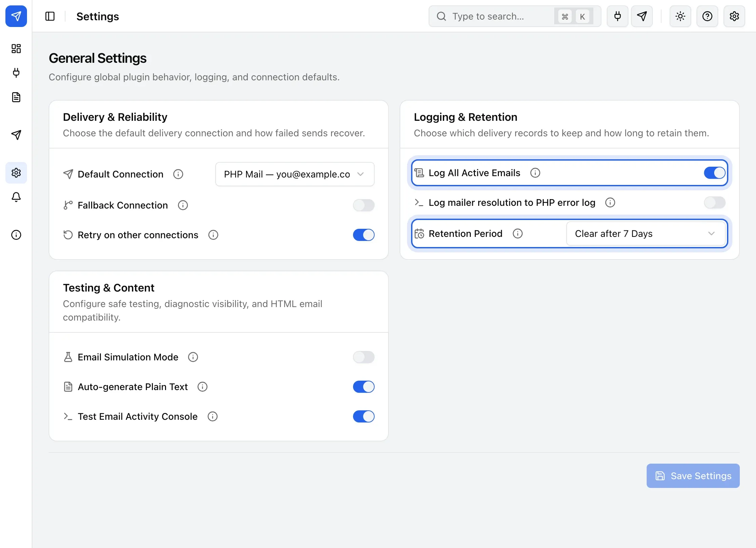Turn off Log All Active Emails toggle
The image size is (756, 548).
click(x=715, y=173)
